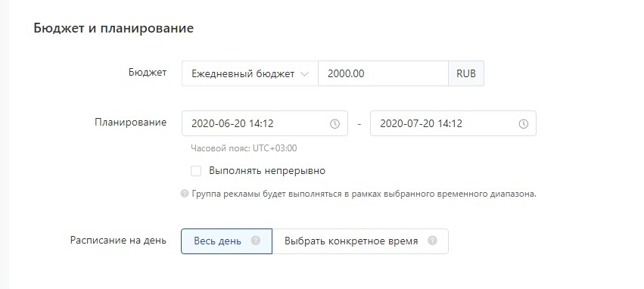The width and height of the screenshot is (644, 289).
Task: Open the Ежедневный бюджет dropdown
Action: click(250, 74)
